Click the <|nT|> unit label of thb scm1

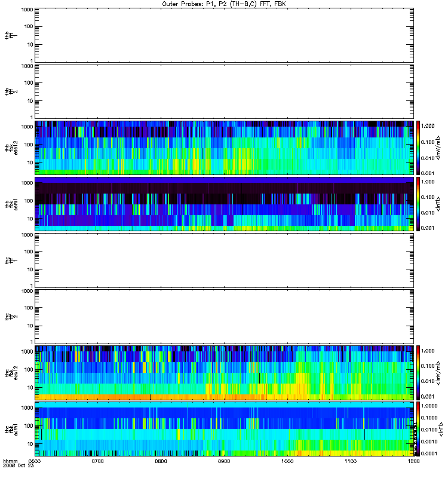coord(438,204)
